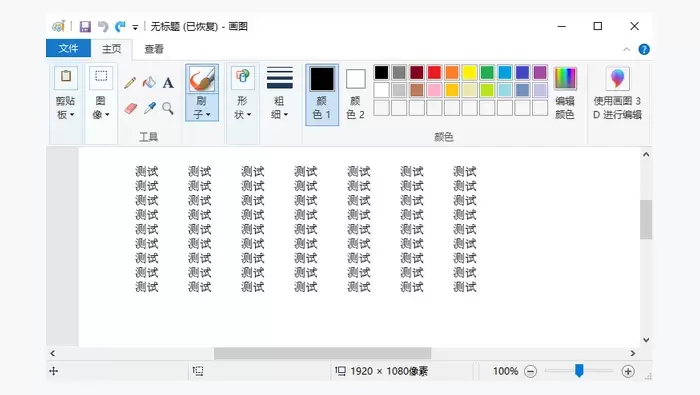This screenshot has height=395, width=700.
Task: Pick the green color swatch
Action: pos(487,72)
